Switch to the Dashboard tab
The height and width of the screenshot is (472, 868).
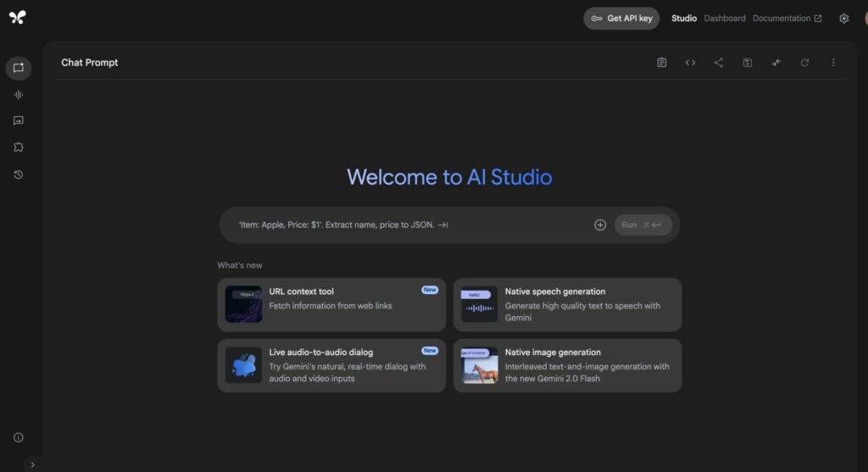[725, 19]
